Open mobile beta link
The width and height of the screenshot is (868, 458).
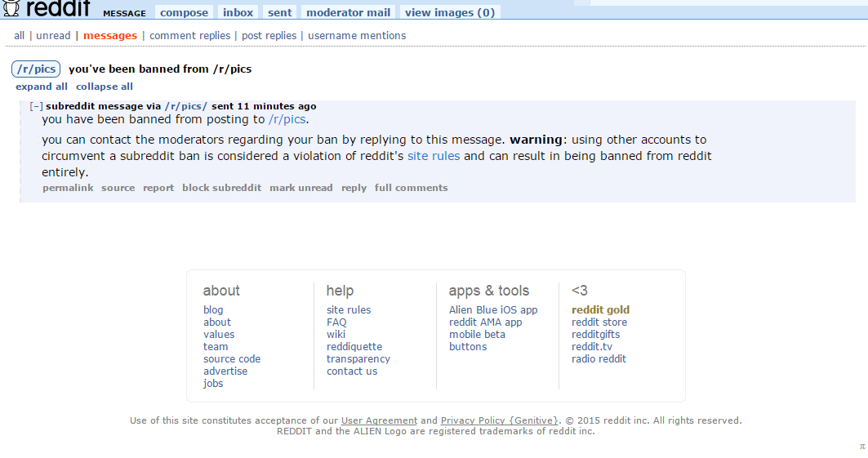coord(477,334)
